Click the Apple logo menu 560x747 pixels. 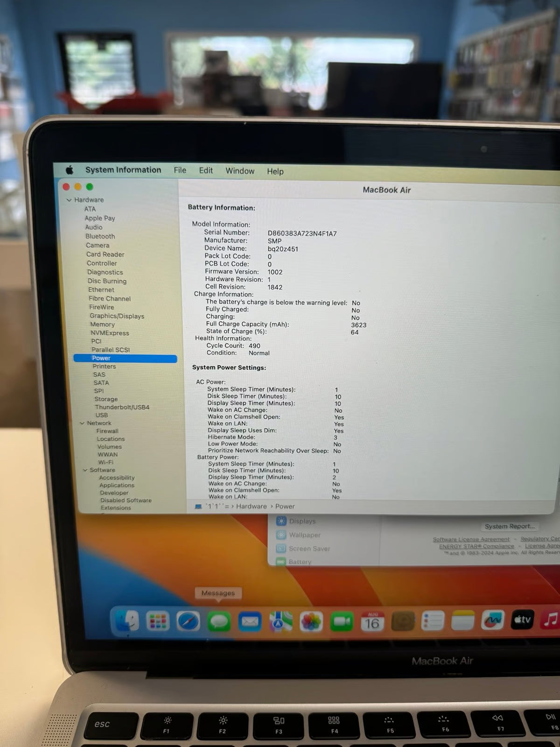click(x=70, y=169)
